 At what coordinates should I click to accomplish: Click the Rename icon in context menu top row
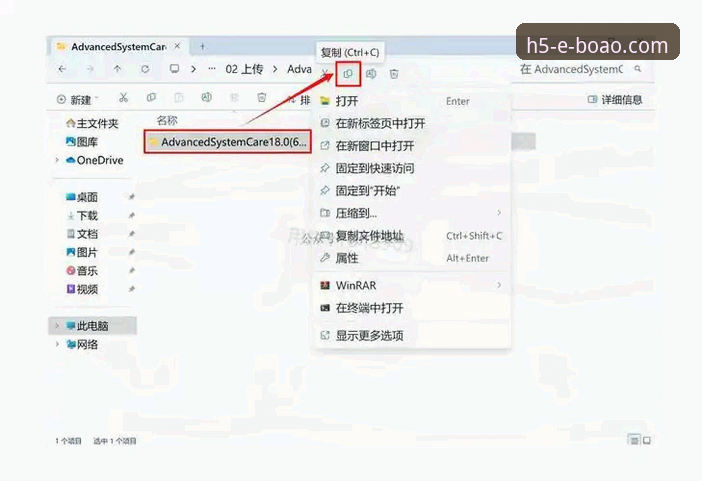(x=371, y=74)
